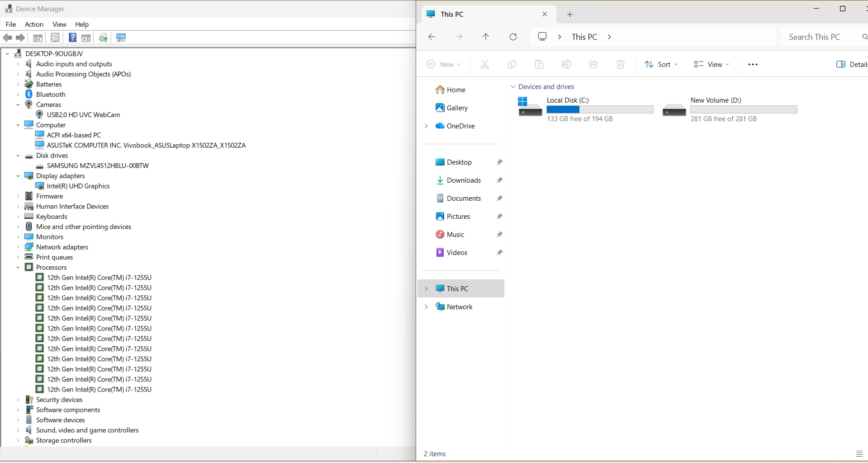Open the See more options ellipsis
This screenshot has height=463, width=868.
point(753,65)
